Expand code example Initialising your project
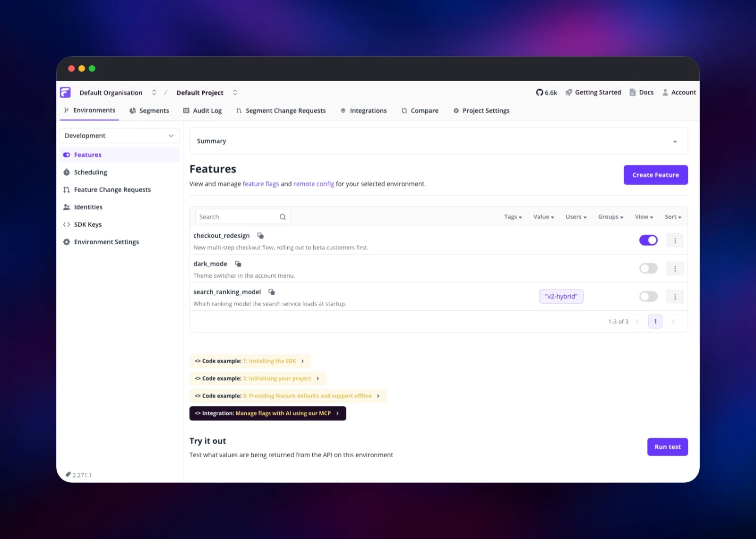The width and height of the screenshot is (756, 539). pyautogui.click(x=258, y=379)
